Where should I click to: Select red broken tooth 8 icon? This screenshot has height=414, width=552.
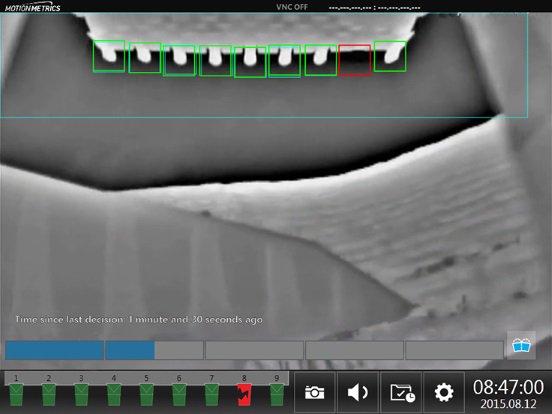click(x=244, y=395)
